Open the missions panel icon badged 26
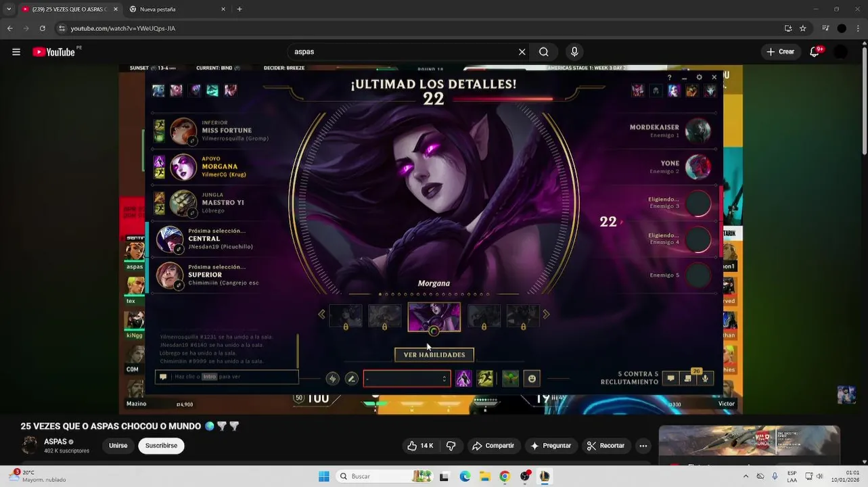The width and height of the screenshot is (868, 487). 688,378
